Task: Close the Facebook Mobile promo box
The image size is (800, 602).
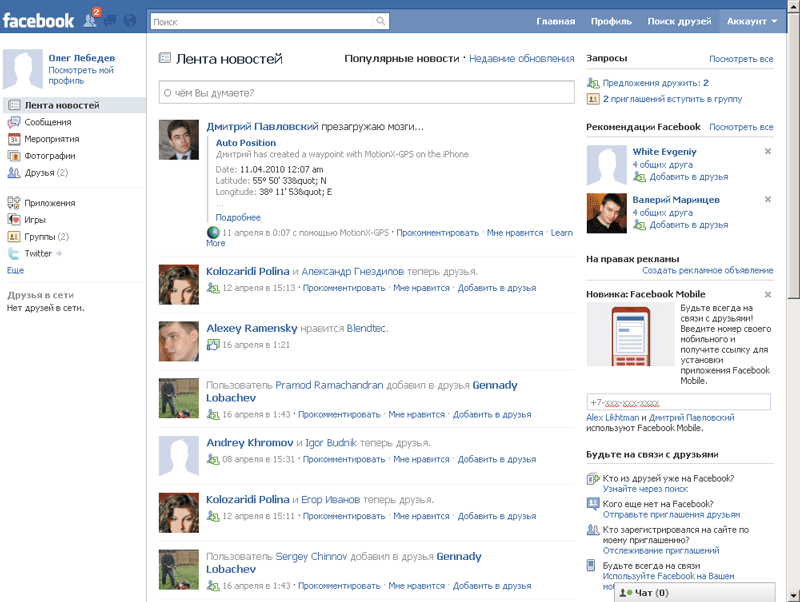Action: click(x=768, y=294)
